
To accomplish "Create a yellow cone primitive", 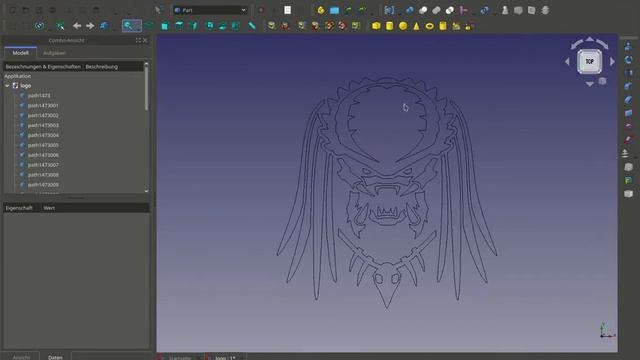I will click(x=416, y=26).
